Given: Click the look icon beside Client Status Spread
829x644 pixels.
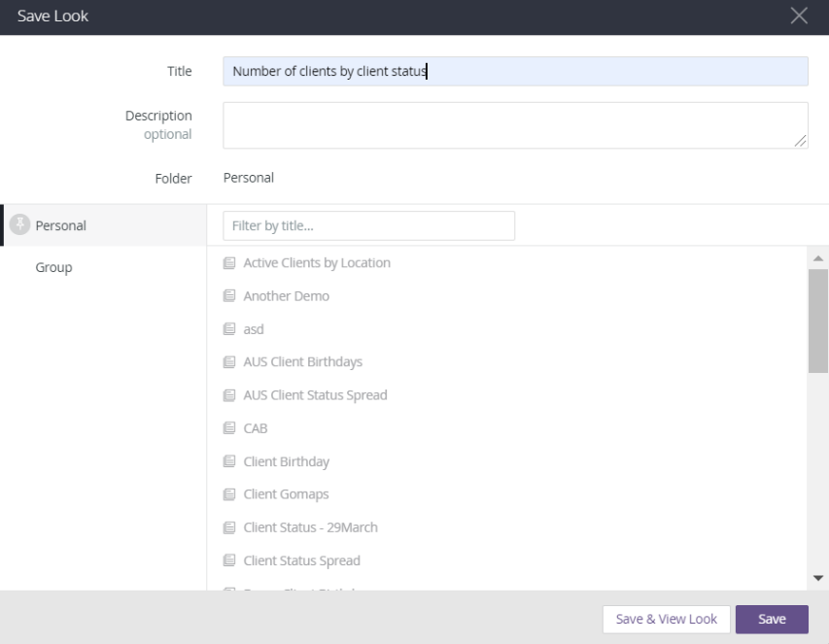Looking at the screenshot, I should point(229,560).
